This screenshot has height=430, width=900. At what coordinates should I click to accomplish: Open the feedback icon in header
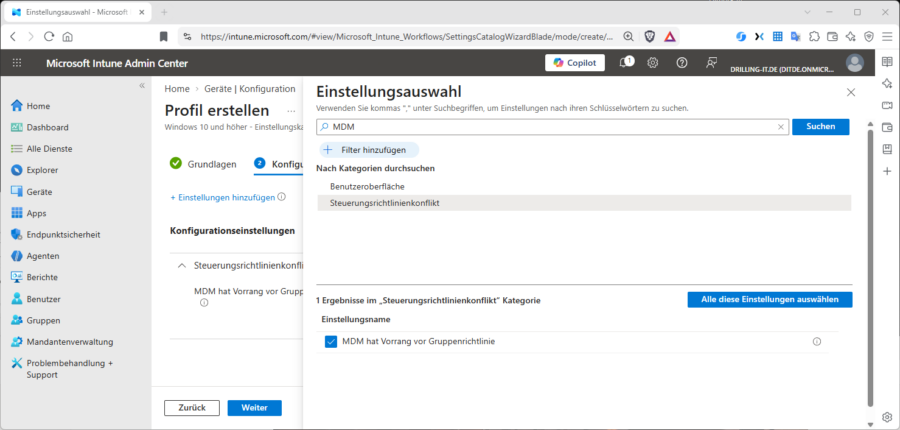click(x=711, y=63)
